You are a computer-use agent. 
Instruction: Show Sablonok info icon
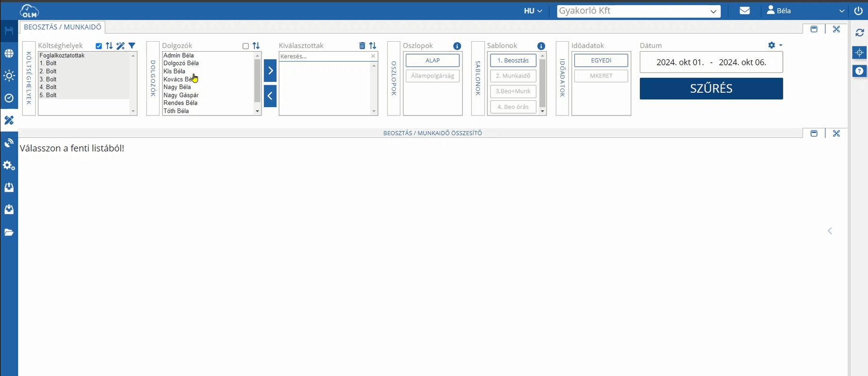(x=541, y=46)
